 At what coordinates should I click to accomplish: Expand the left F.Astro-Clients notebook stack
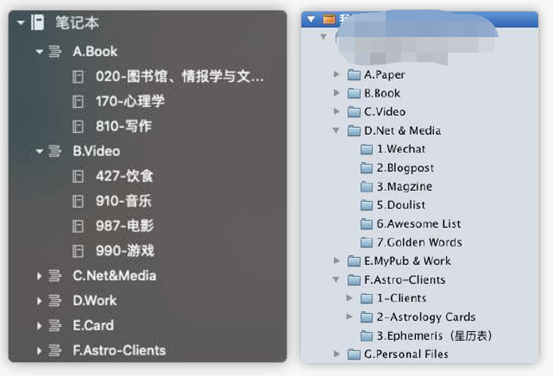(39, 351)
